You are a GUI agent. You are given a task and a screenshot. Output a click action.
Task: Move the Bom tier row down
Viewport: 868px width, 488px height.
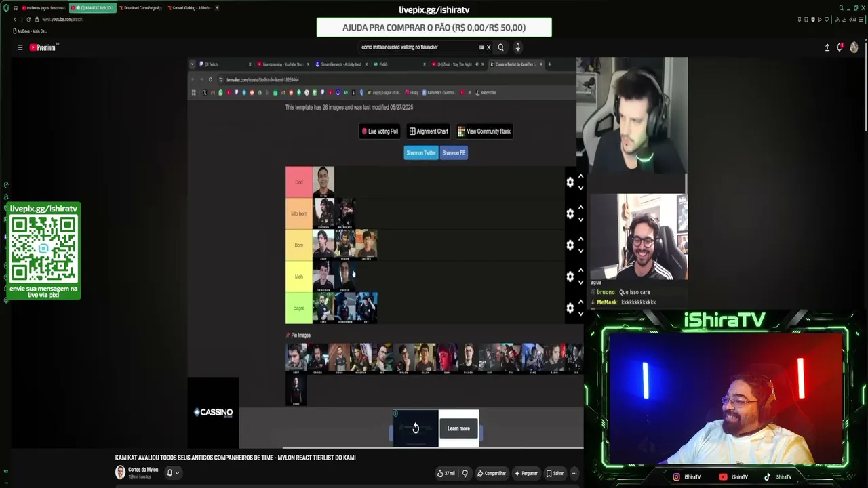(x=580, y=251)
